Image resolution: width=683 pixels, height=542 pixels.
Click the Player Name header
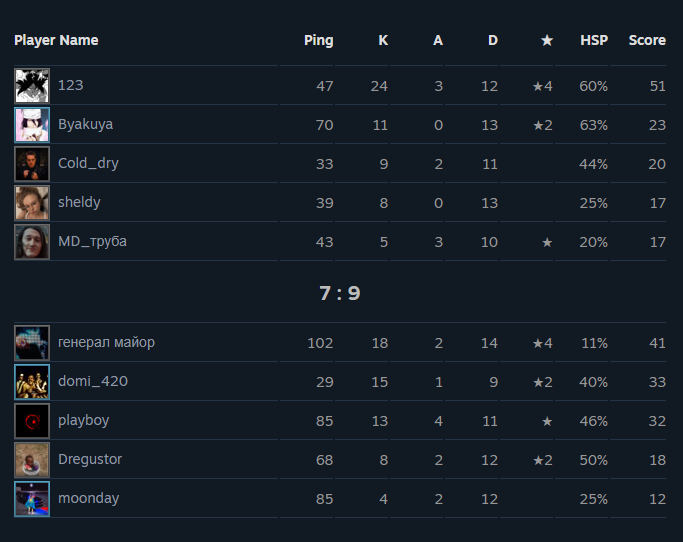(56, 41)
